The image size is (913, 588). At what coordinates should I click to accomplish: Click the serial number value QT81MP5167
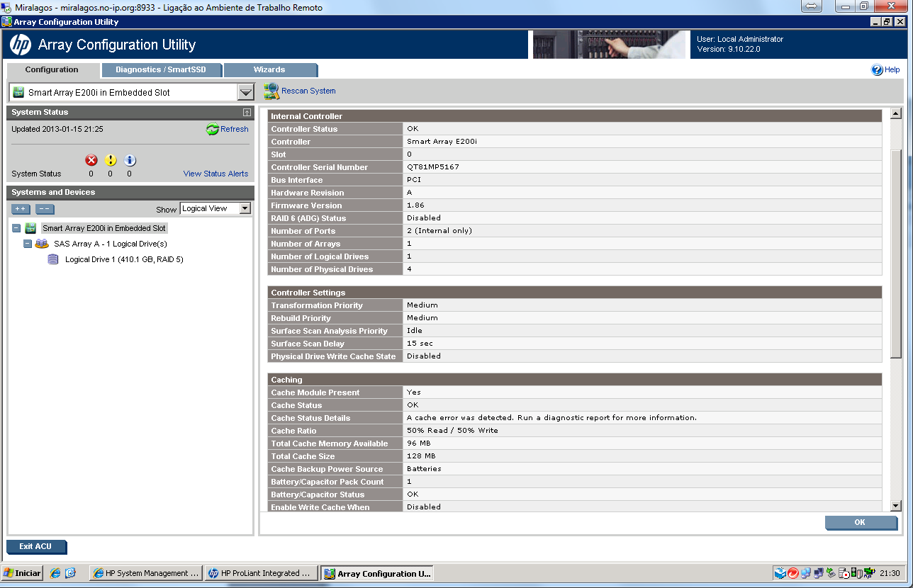pyautogui.click(x=432, y=167)
